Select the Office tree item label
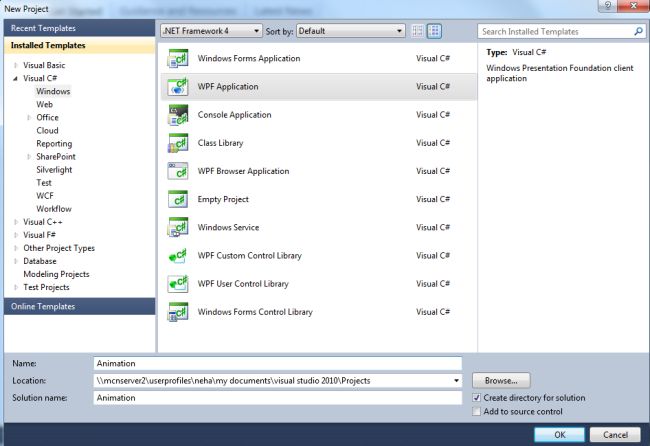 pyautogui.click(x=47, y=118)
